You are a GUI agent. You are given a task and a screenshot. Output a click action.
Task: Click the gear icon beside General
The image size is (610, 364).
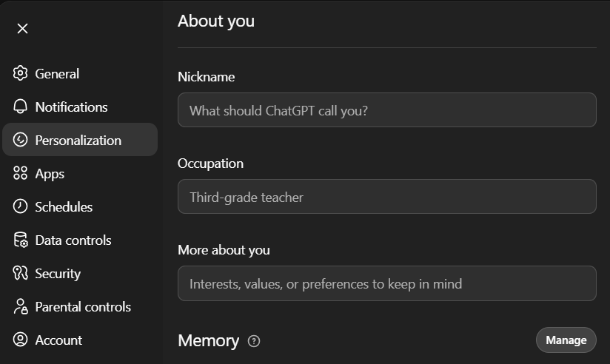tap(21, 73)
